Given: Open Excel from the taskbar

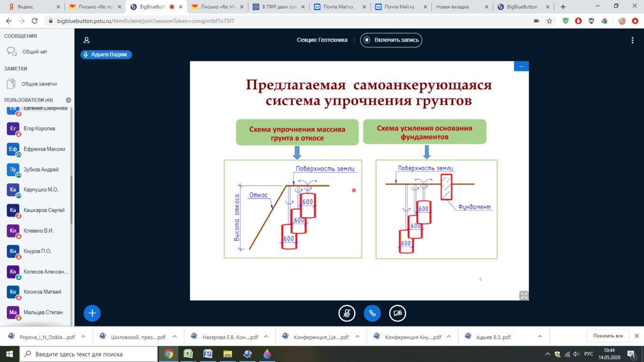Looking at the screenshot, I should click(x=188, y=354).
